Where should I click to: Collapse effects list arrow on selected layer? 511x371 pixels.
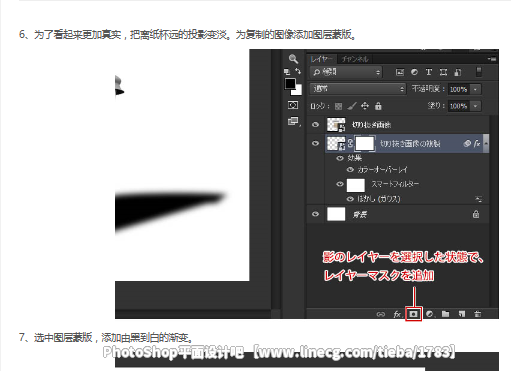tap(486, 143)
